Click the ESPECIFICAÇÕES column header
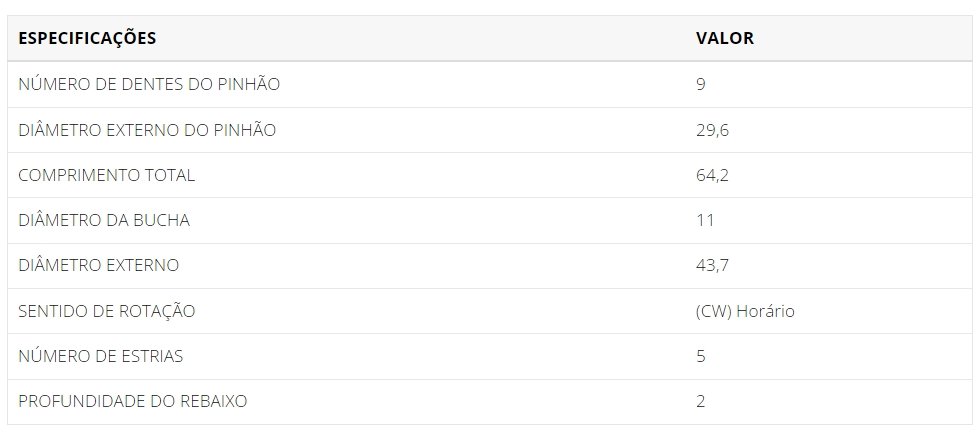 click(x=87, y=38)
